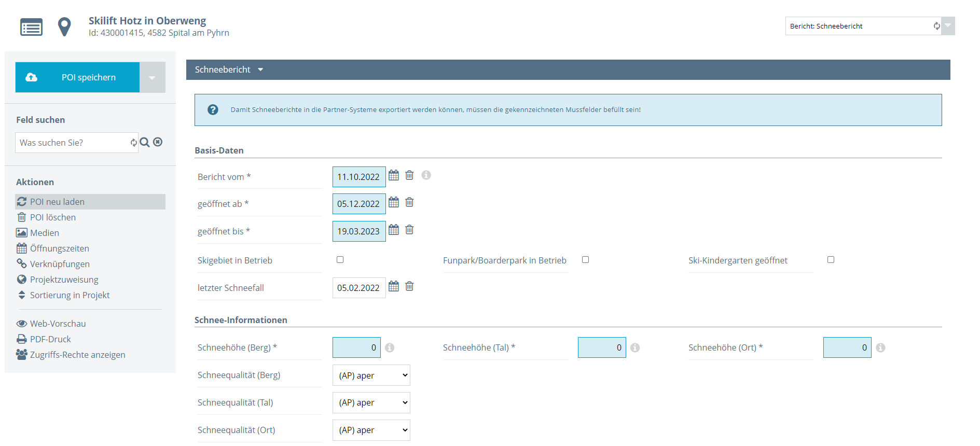Screen dimensions: 980x446
Task: Open calendar picker for geöffnet ab
Action: pyautogui.click(x=394, y=202)
